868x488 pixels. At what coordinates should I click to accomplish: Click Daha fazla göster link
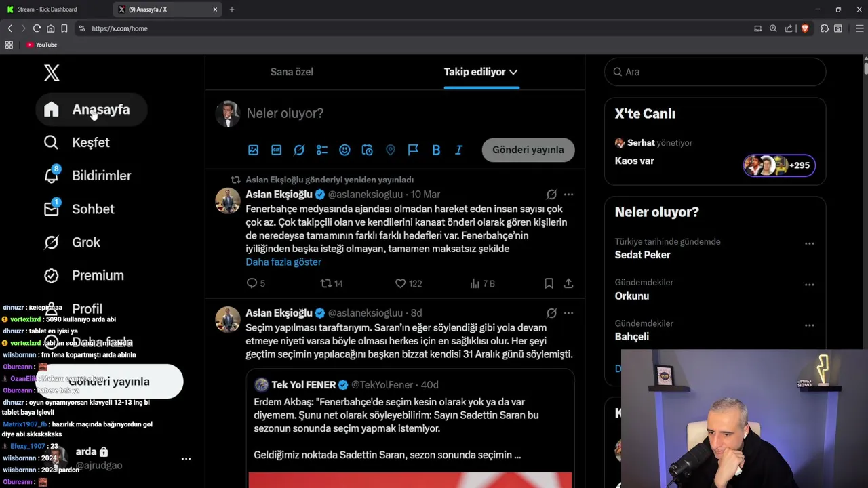coord(283,262)
